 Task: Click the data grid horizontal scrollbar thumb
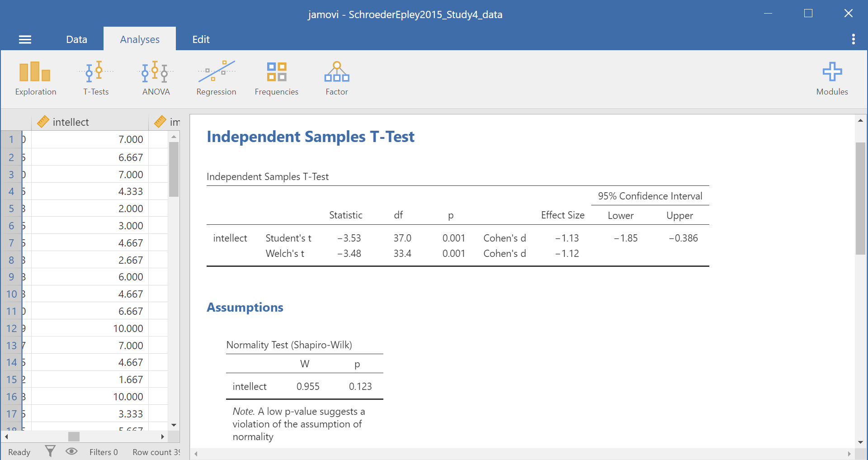pyautogui.click(x=74, y=436)
